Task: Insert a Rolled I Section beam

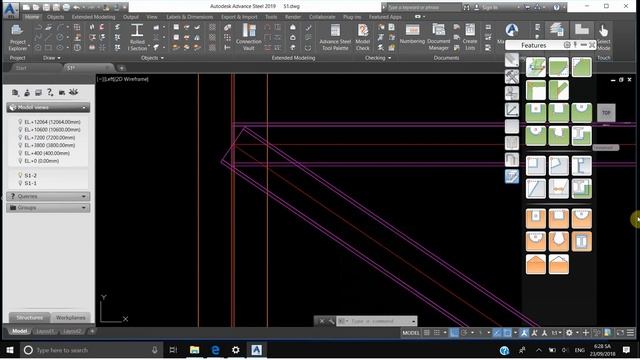Action: (137, 38)
